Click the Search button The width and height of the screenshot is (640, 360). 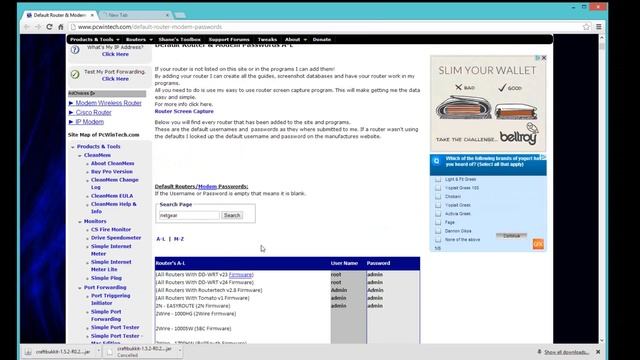point(232,215)
